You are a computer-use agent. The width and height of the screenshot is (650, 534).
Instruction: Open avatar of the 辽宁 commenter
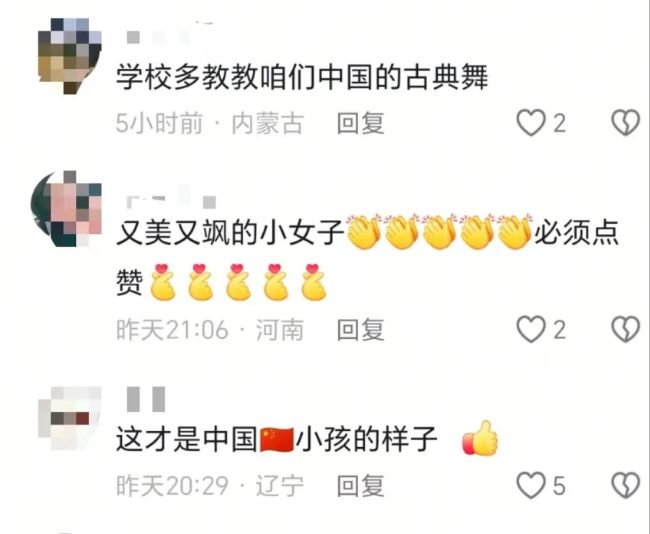point(70,418)
